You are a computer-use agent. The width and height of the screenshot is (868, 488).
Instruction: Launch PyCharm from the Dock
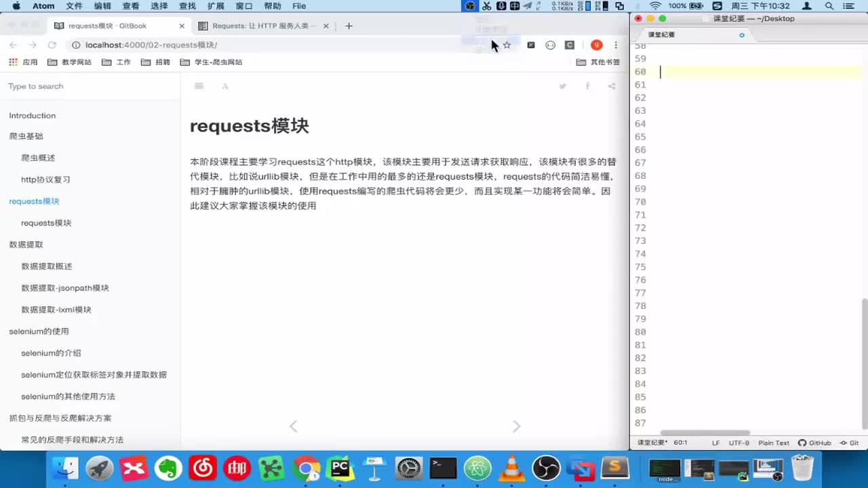coord(340,468)
